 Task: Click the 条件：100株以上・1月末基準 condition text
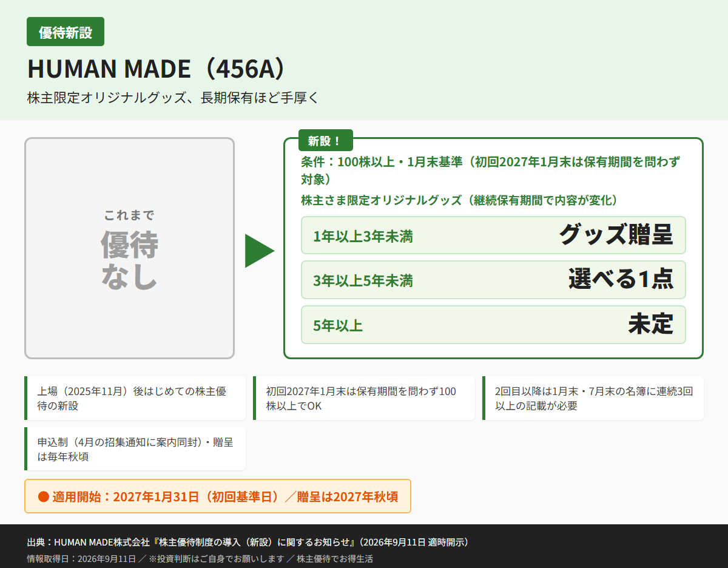(490, 171)
